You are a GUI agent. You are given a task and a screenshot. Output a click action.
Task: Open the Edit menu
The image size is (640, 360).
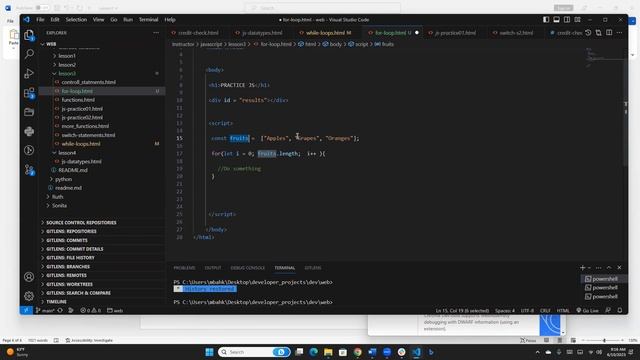tap(55, 20)
